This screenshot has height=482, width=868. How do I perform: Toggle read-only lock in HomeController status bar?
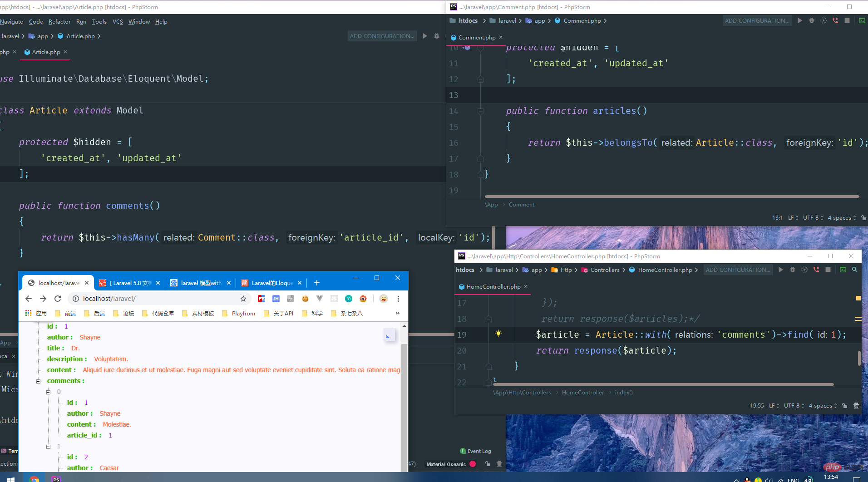[844, 406]
